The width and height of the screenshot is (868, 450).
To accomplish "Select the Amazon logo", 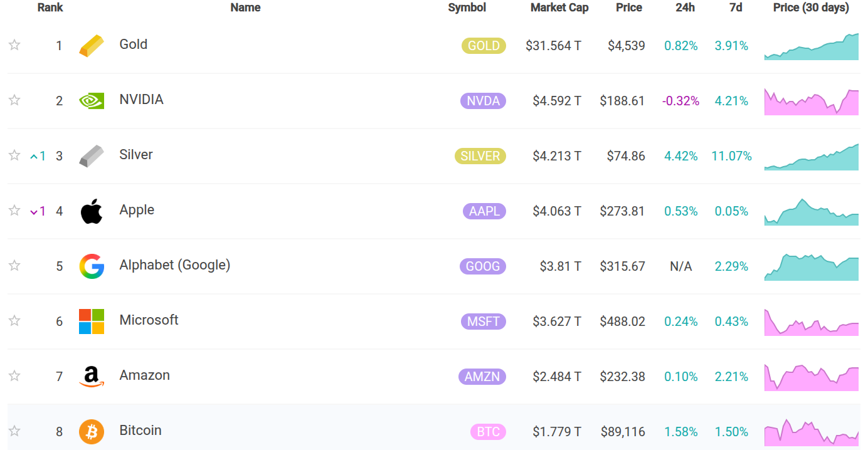I will pos(92,376).
